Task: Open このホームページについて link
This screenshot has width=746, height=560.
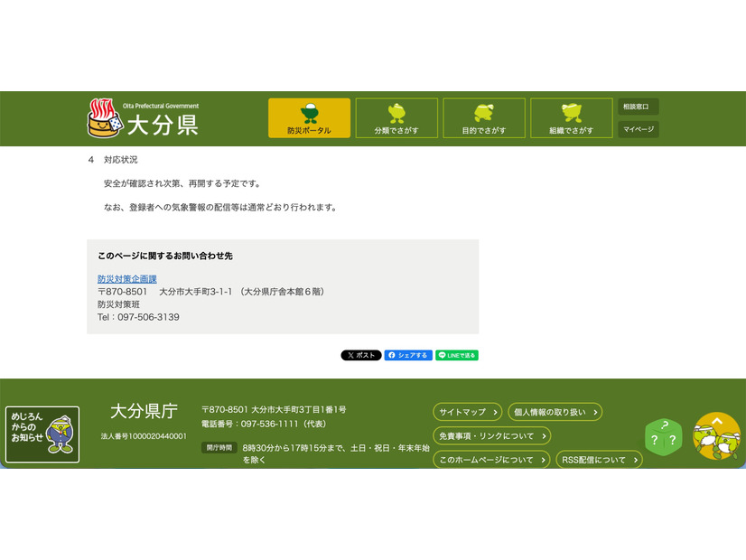Action: click(491, 460)
